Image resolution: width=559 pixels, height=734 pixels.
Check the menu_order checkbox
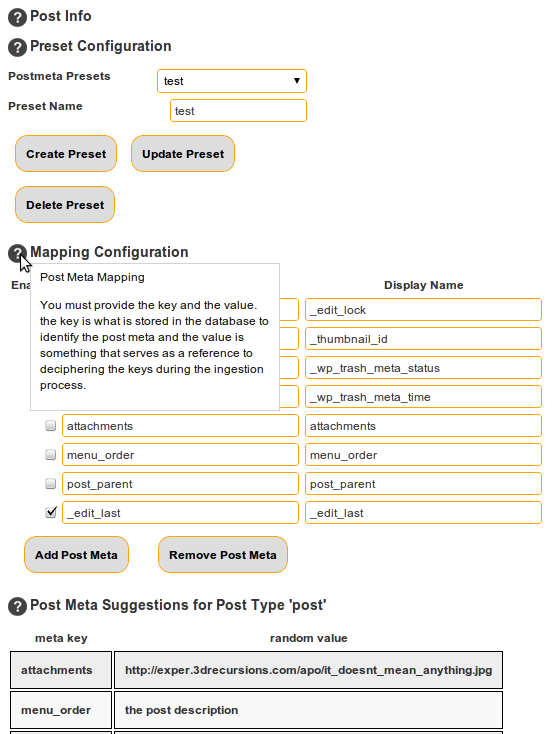pyautogui.click(x=51, y=455)
